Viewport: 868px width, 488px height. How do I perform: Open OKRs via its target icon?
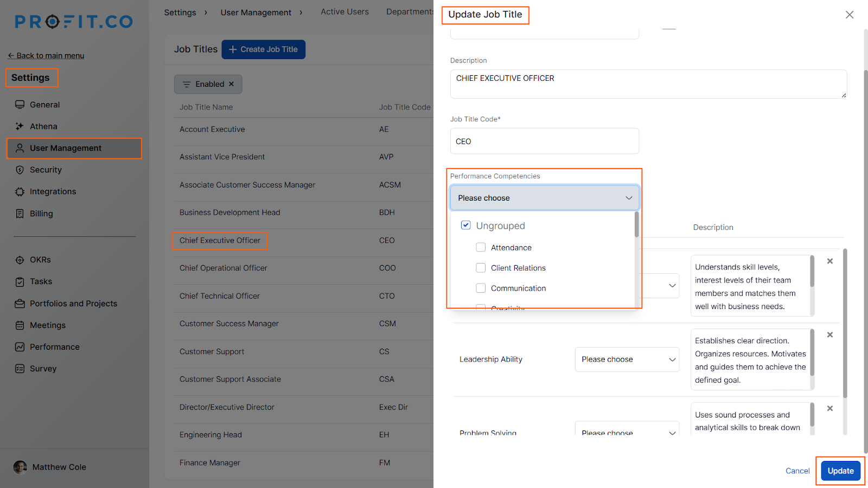(x=20, y=260)
